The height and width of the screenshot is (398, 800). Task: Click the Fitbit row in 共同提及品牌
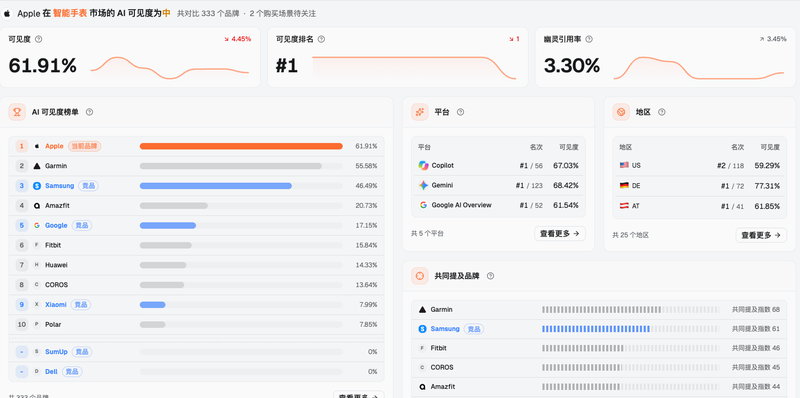[x=599, y=348]
